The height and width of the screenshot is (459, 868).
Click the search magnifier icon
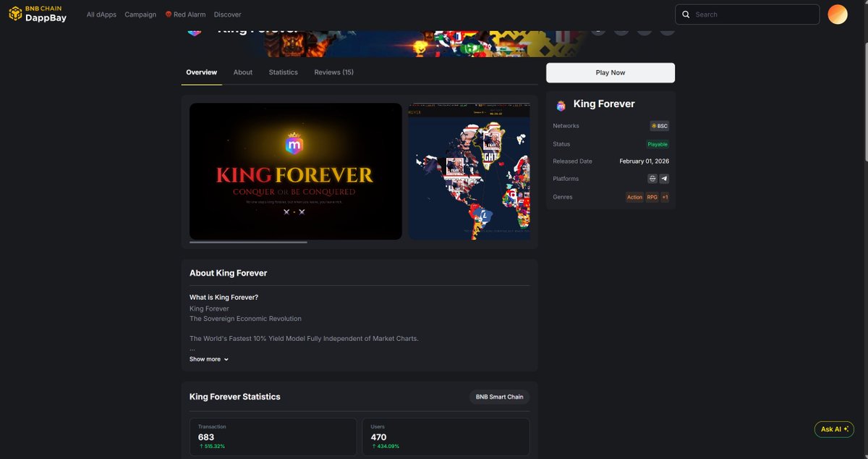tap(686, 14)
